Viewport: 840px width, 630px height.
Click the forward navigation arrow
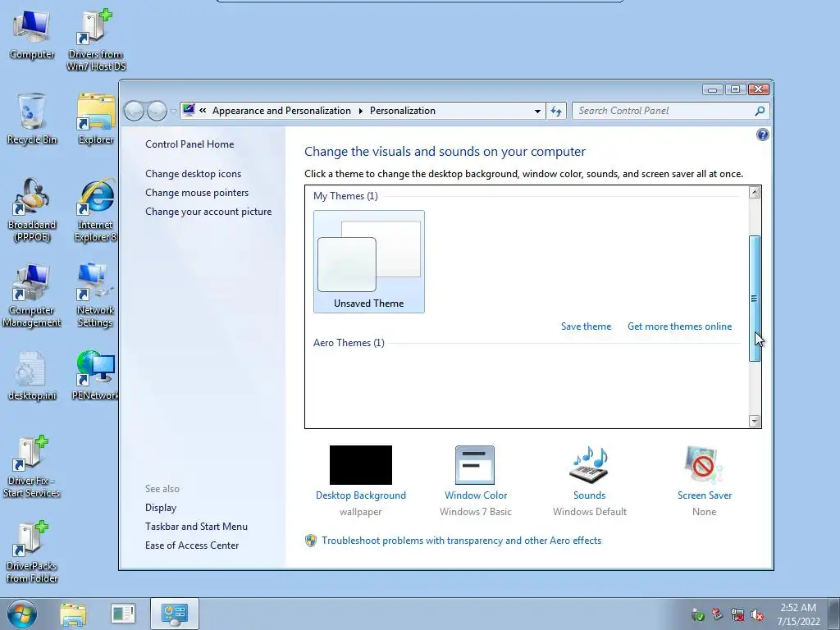[x=157, y=111]
